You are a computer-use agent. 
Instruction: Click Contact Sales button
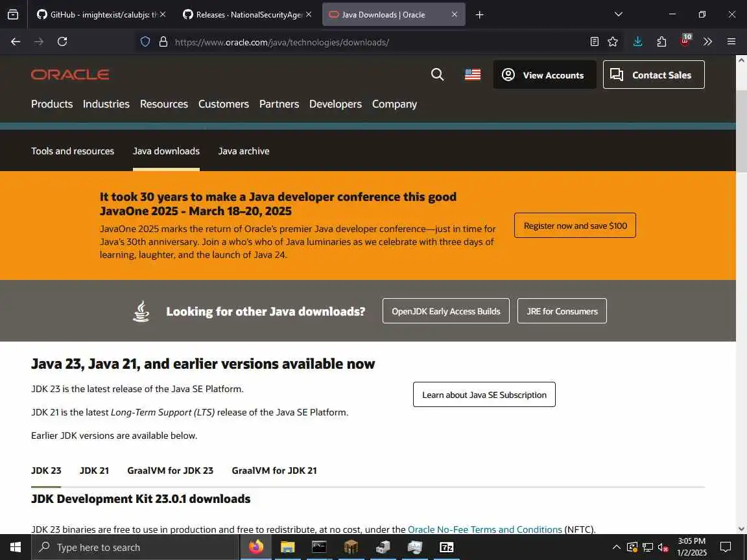click(x=654, y=75)
